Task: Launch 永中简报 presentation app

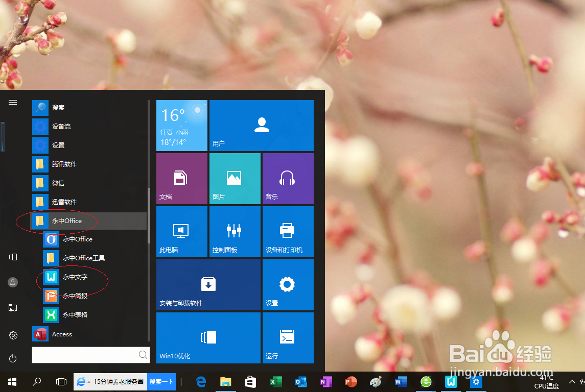Action: click(x=95, y=296)
